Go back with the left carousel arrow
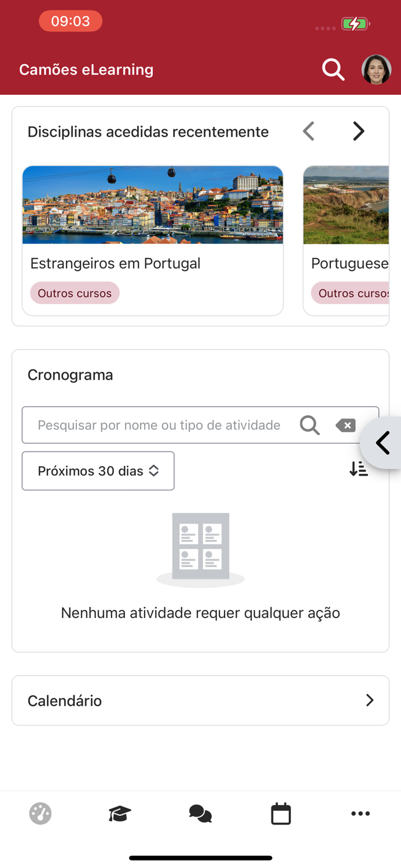Screen dimensions: 401x868 click(308, 131)
